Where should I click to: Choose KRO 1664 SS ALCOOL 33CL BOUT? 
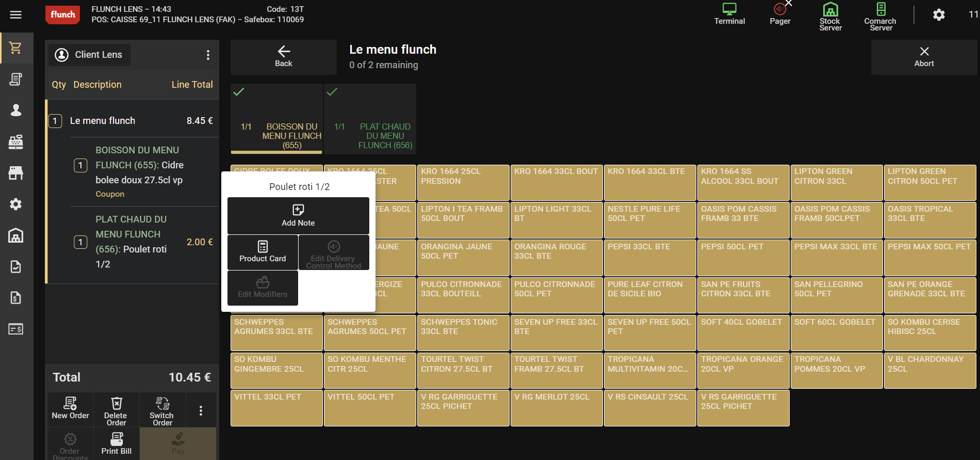tap(743, 183)
